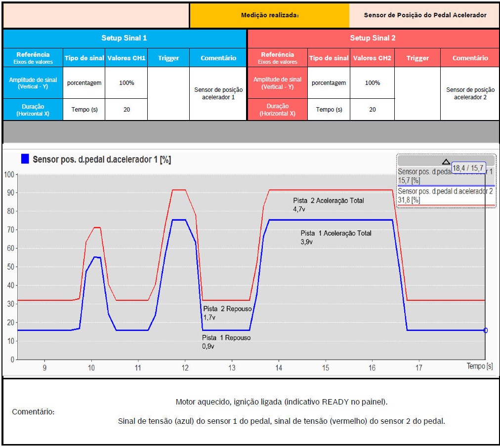This screenshot has height=448, width=500.
Task: Click Sensor de Posição do Pedal Acelerador title
Action: pyautogui.click(x=425, y=15)
